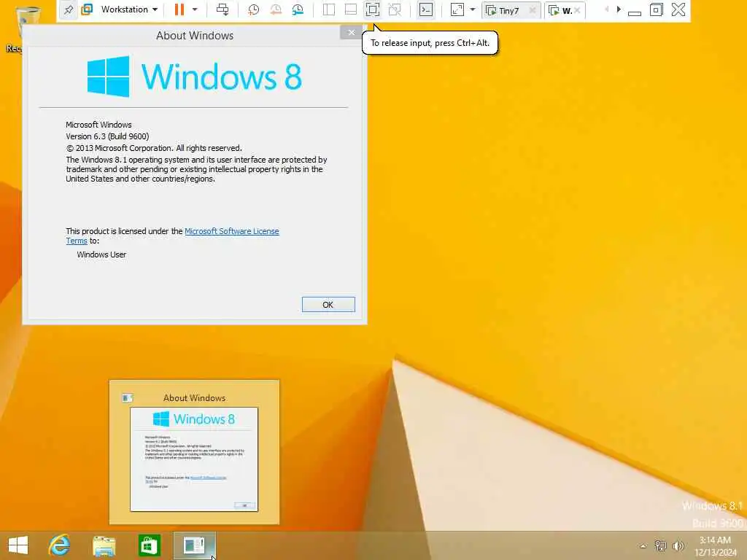Click OK in About Windows dialog

328,305
